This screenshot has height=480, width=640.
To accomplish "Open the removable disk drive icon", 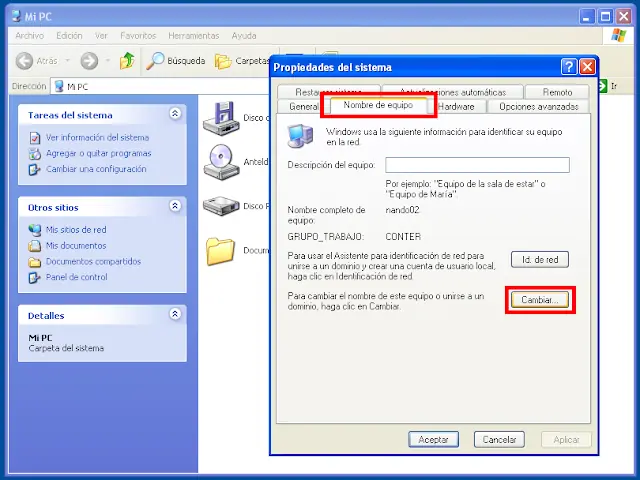I will pyautogui.click(x=221, y=206).
